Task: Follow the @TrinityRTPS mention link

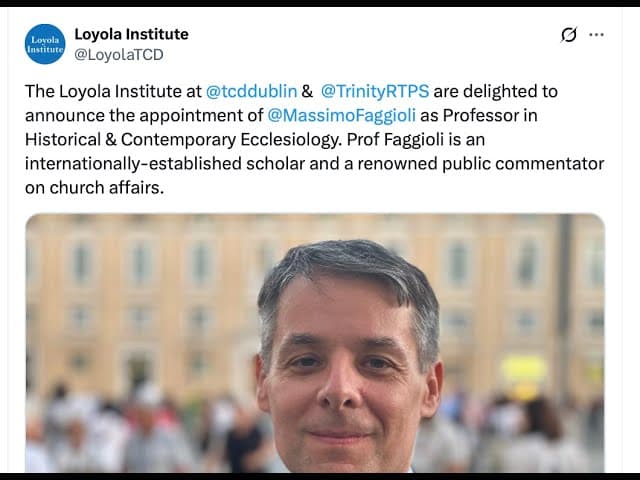Action: tap(375, 91)
